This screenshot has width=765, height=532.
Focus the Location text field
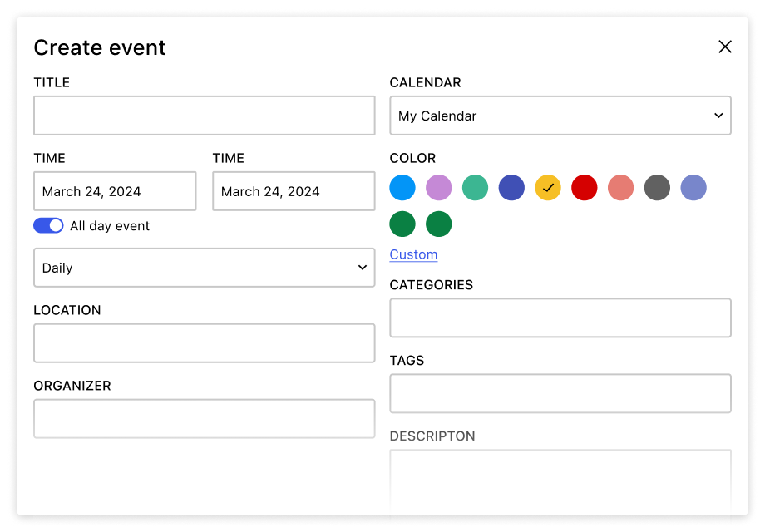click(204, 343)
